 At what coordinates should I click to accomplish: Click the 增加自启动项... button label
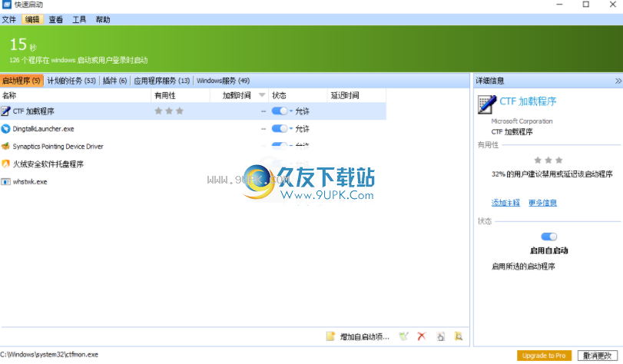[364, 336]
